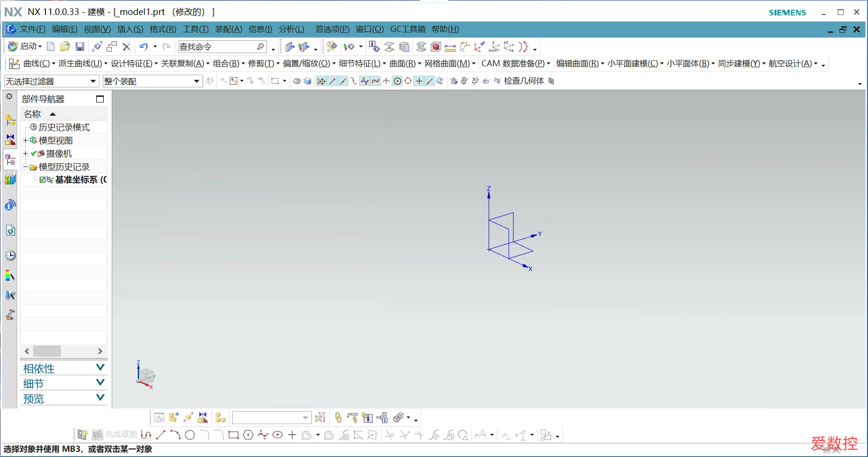Click the Mirror Assembly icon in bottom toolbar

click(x=203, y=418)
